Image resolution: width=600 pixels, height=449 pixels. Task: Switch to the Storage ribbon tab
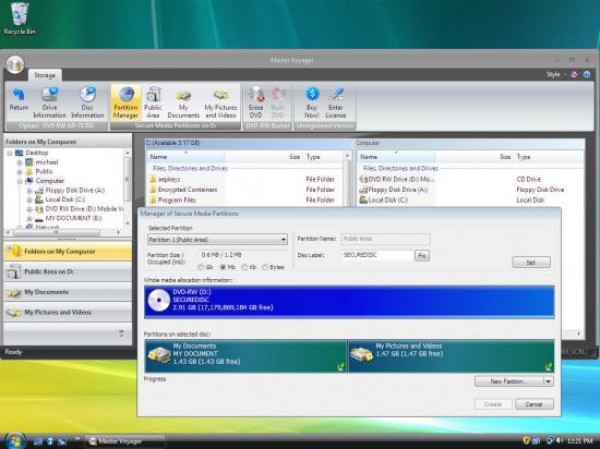[x=45, y=75]
